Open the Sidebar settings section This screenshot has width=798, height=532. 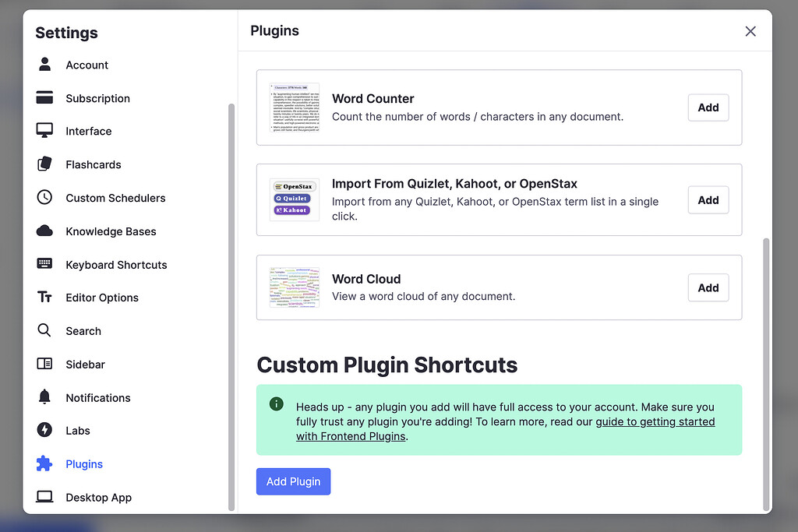(85, 364)
